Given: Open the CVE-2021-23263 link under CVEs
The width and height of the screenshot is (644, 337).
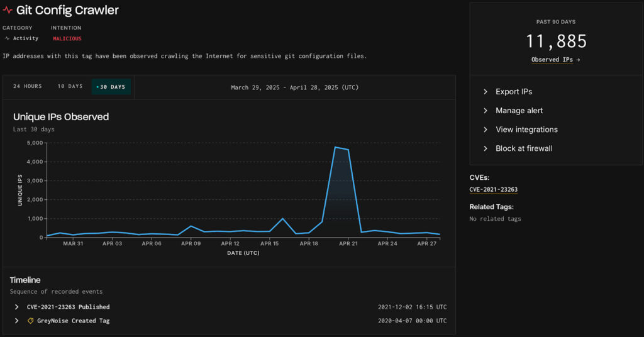Looking at the screenshot, I should click(493, 189).
